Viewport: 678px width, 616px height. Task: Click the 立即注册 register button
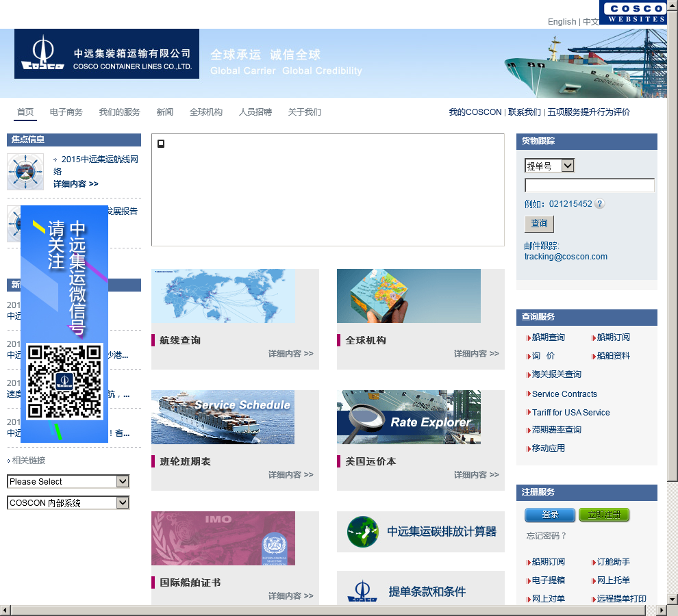603,515
